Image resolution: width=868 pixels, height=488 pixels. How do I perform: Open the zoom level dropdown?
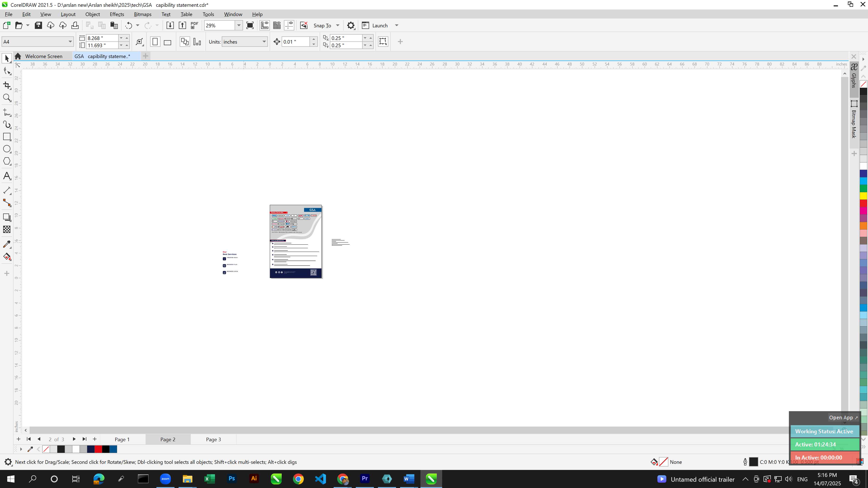[x=239, y=26]
